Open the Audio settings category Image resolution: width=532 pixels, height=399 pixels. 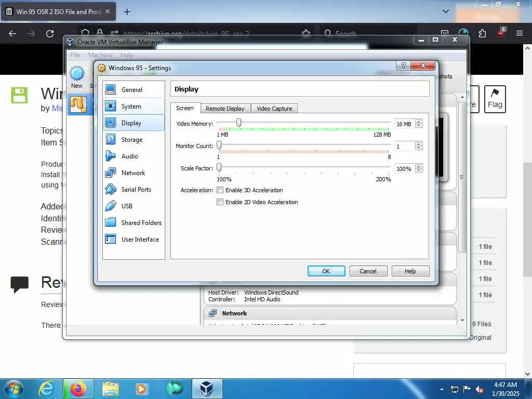click(x=134, y=156)
